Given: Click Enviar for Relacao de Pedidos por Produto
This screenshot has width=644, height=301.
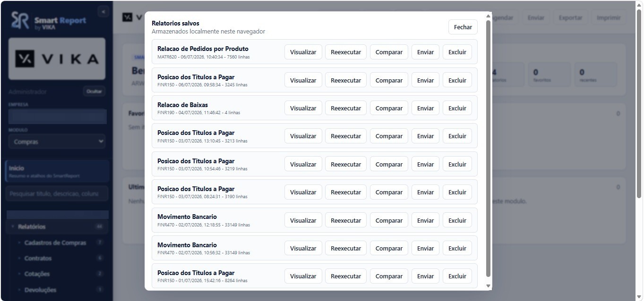Looking at the screenshot, I should tap(425, 52).
